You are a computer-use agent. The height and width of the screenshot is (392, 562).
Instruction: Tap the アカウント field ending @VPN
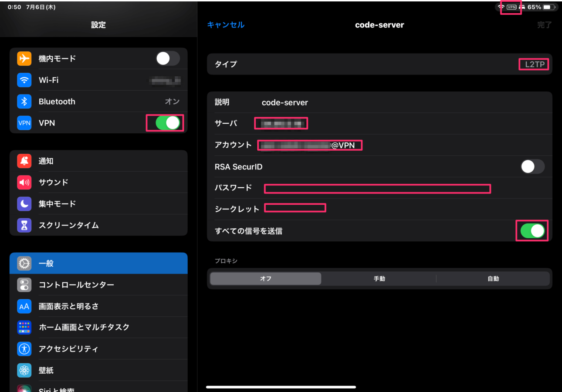[379, 145]
